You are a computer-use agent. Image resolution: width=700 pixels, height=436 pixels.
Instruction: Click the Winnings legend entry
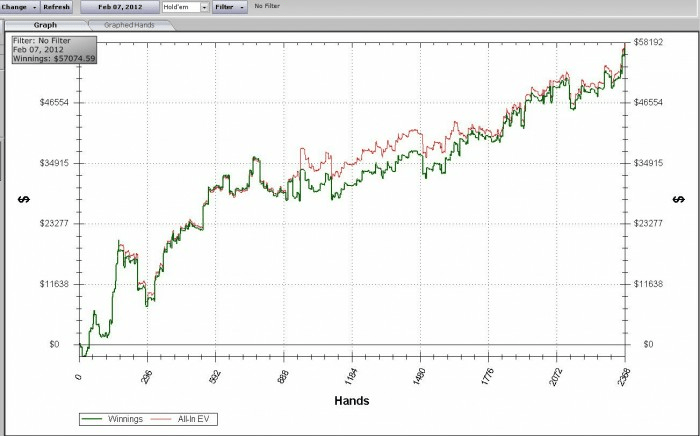coord(112,419)
